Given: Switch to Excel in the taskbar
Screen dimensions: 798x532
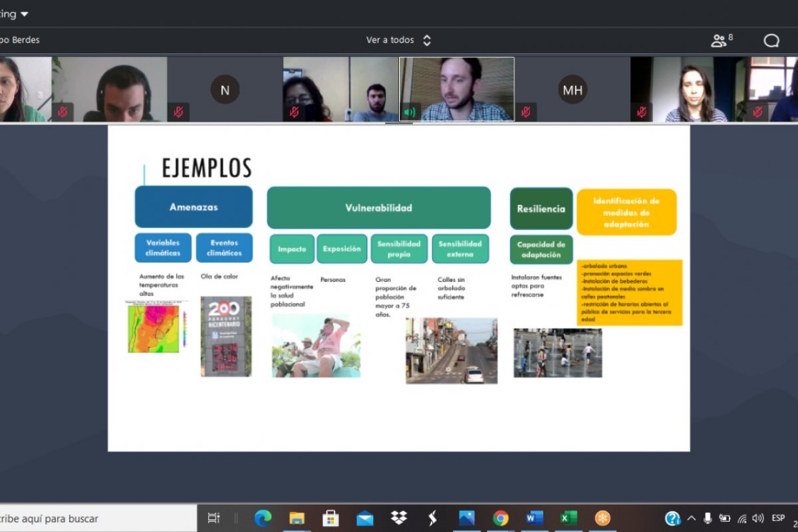Looking at the screenshot, I should pyautogui.click(x=568, y=518).
